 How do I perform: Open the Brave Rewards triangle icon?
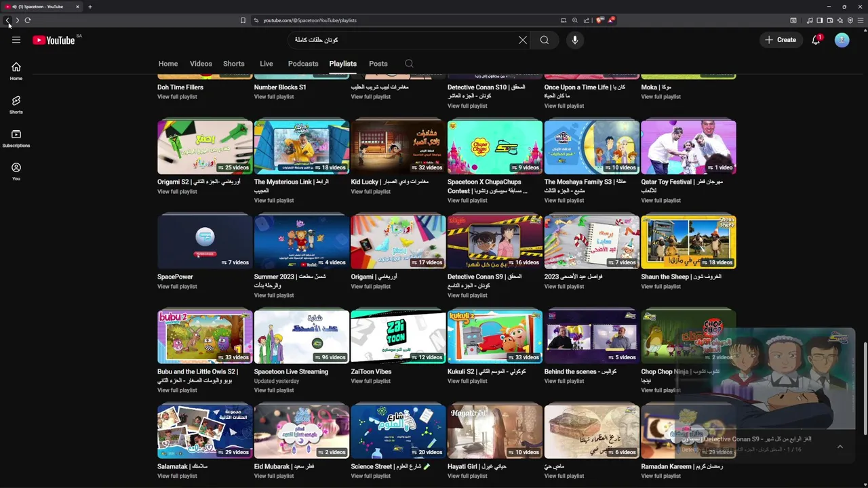click(611, 20)
